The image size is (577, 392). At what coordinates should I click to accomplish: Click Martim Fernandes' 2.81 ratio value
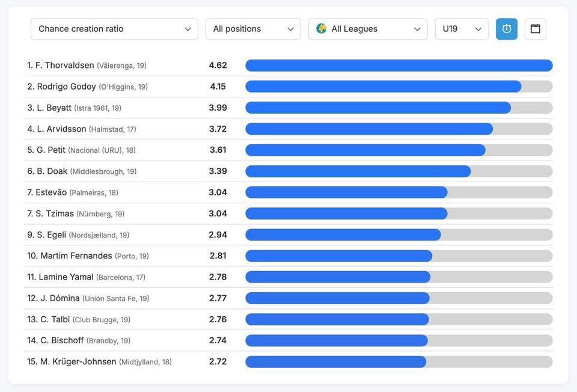click(218, 256)
